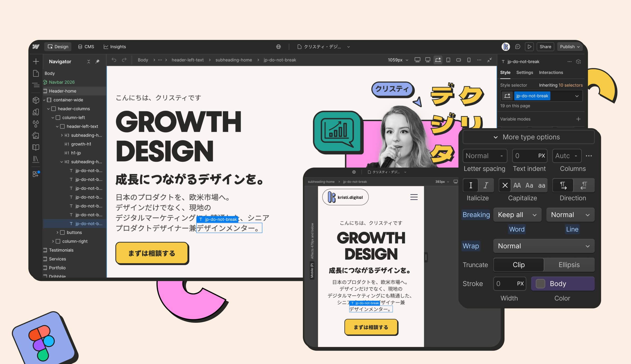Open the Wrap Normal dropdown
This screenshot has width=631, height=364.
click(544, 246)
